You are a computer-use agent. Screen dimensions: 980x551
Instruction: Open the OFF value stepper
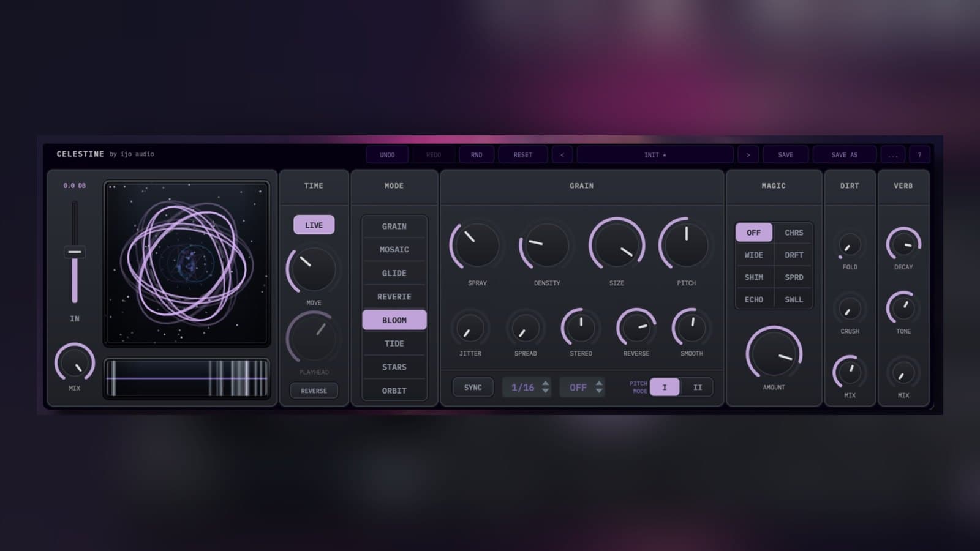pyautogui.click(x=582, y=388)
